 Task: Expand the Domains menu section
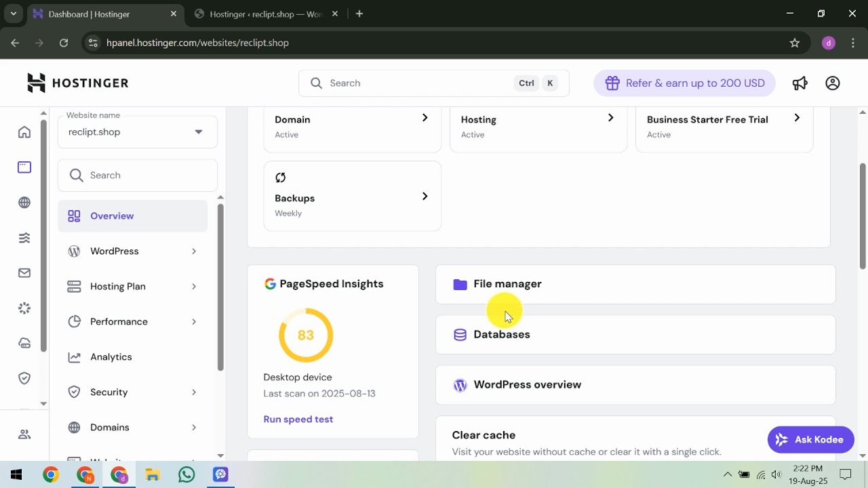133,428
